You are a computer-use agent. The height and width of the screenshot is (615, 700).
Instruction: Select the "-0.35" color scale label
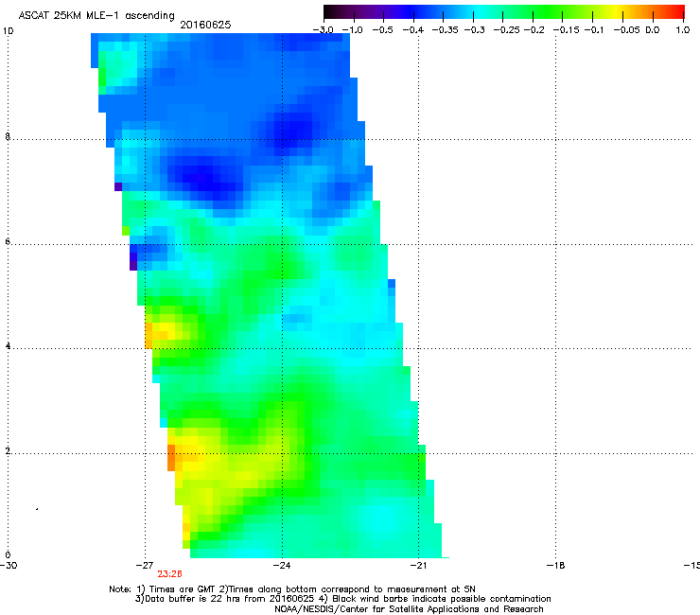coord(446,30)
